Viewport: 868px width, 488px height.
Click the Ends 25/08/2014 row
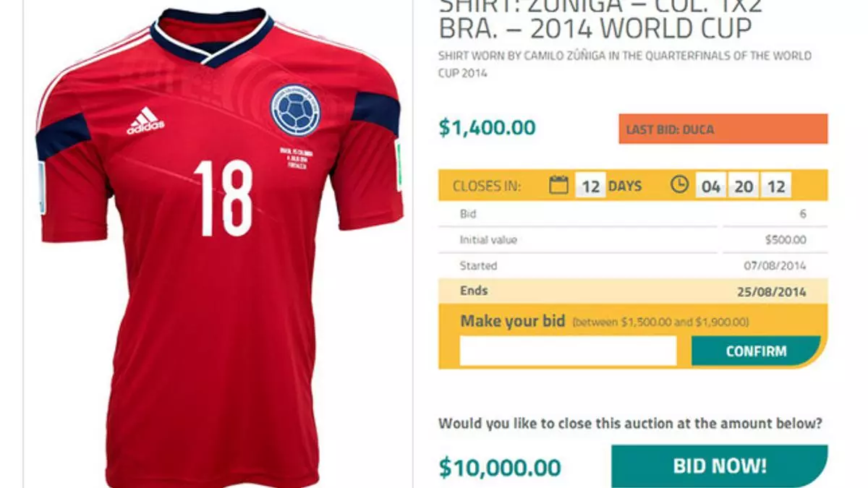tap(633, 291)
